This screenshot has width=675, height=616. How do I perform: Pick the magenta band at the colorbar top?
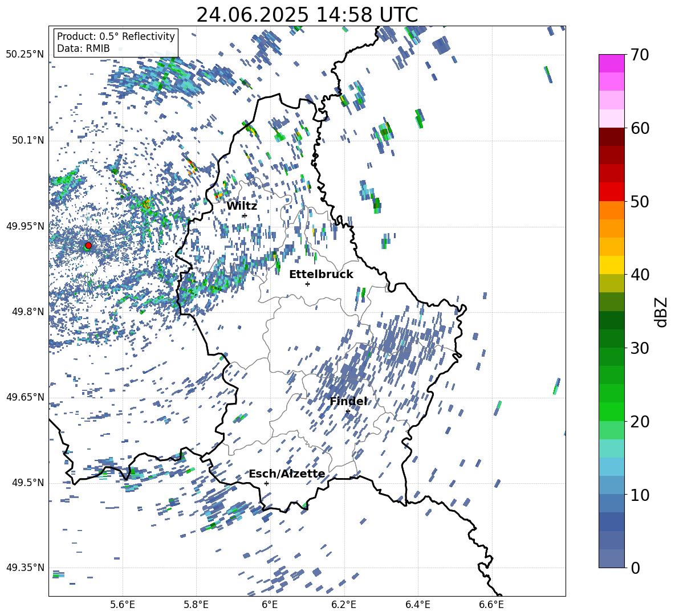(612, 63)
